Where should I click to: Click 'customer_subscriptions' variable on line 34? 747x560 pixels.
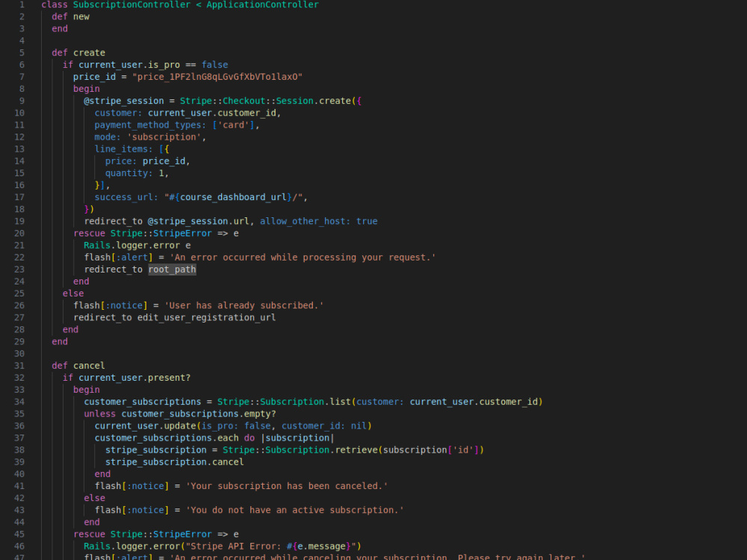(143, 402)
